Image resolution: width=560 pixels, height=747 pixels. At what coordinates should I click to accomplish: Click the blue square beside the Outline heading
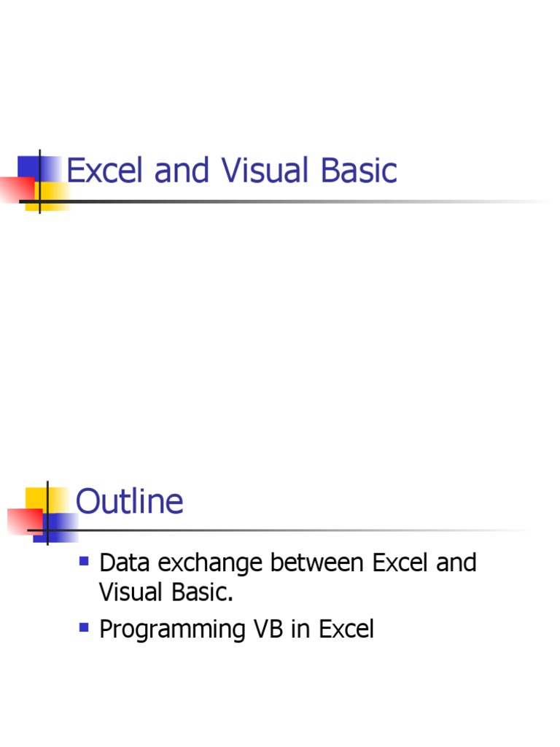(63, 528)
